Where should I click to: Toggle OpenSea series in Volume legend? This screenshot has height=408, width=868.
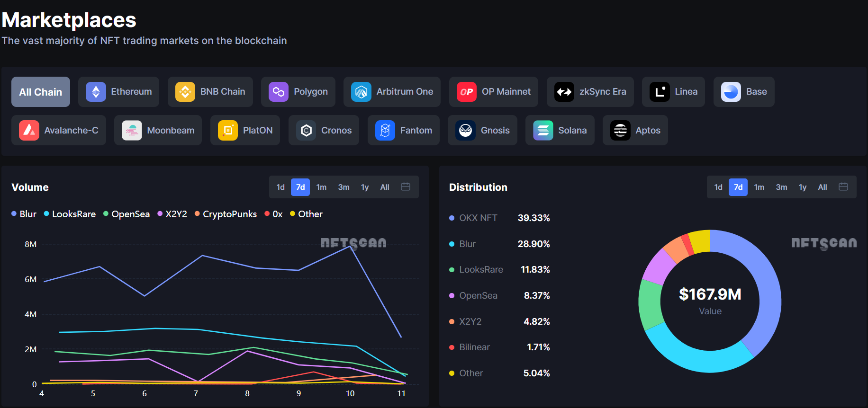click(x=127, y=214)
